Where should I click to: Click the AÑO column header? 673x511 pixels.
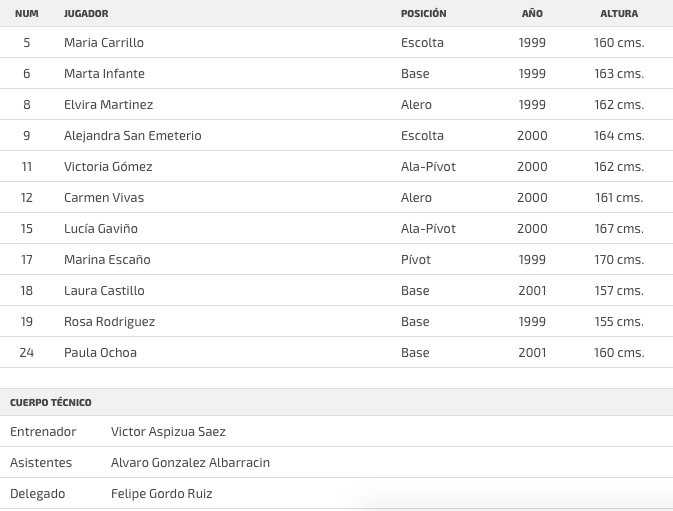tap(532, 14)
